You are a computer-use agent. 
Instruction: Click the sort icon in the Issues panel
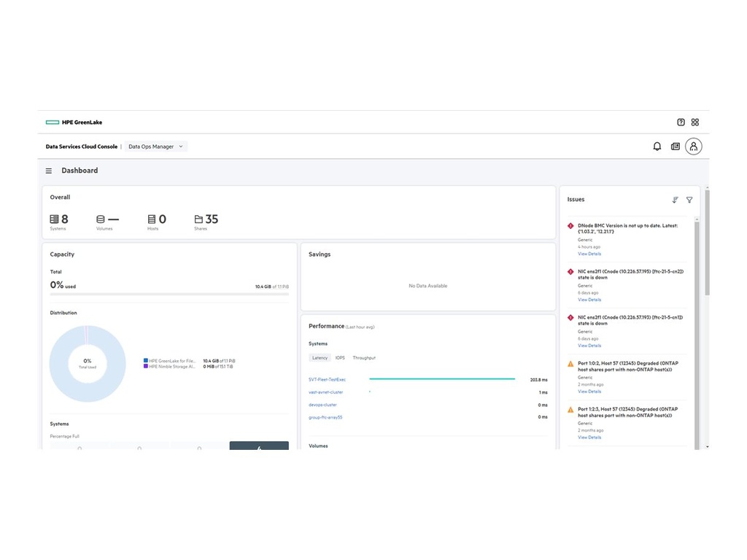(675, 200)
